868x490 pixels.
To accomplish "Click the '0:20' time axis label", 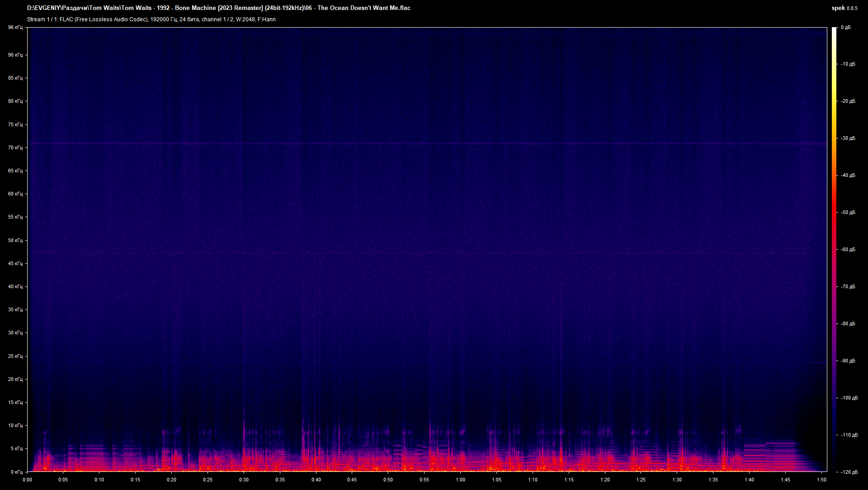I will (x=172, y=480).
